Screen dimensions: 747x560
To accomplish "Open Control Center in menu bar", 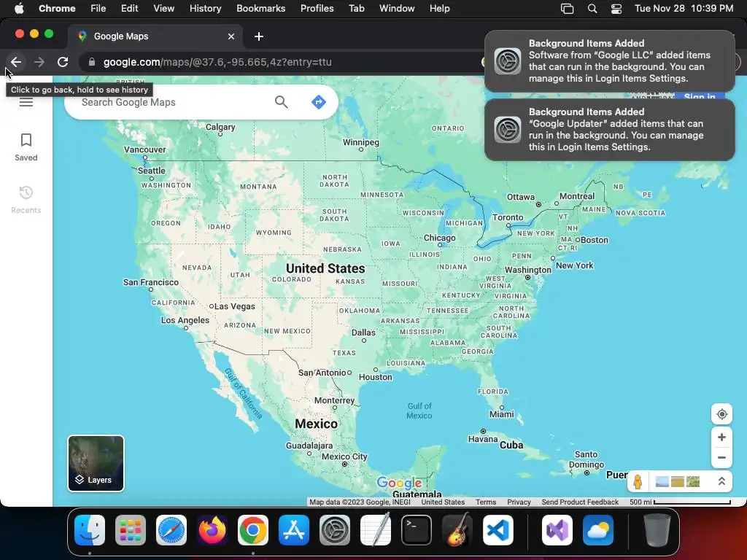I will pyautogui.click(x=616, y=9).
